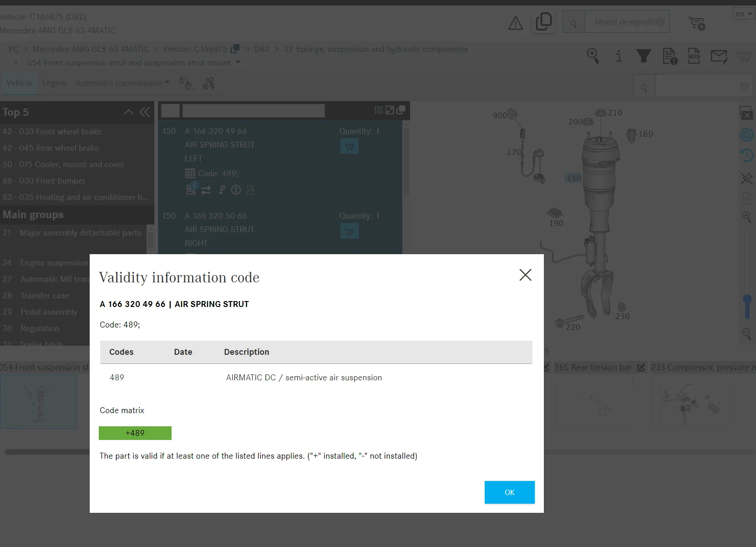The height and width of the screenshot is (547, 756).
Task: Close the Validity information code dialog
Action: click(525, 275)
